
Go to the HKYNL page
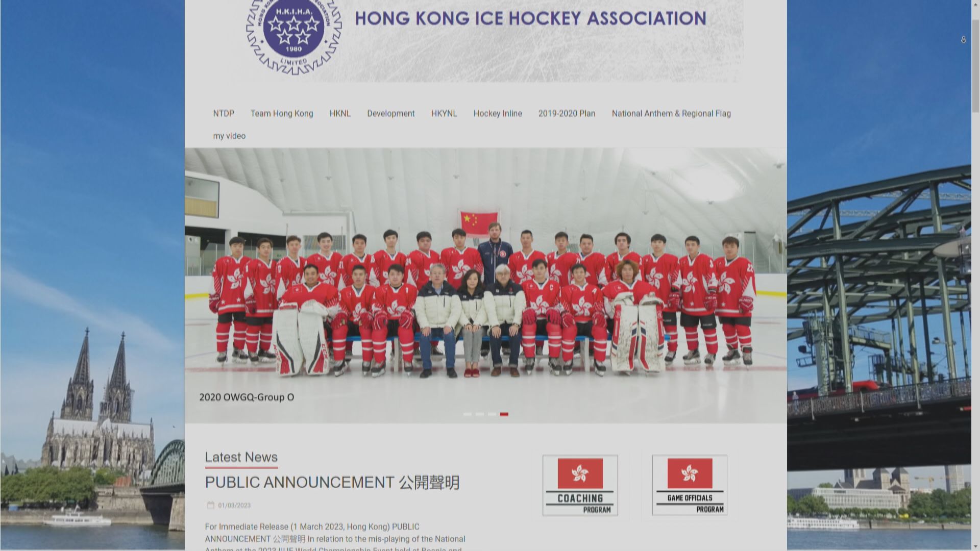tap(444, 113)
